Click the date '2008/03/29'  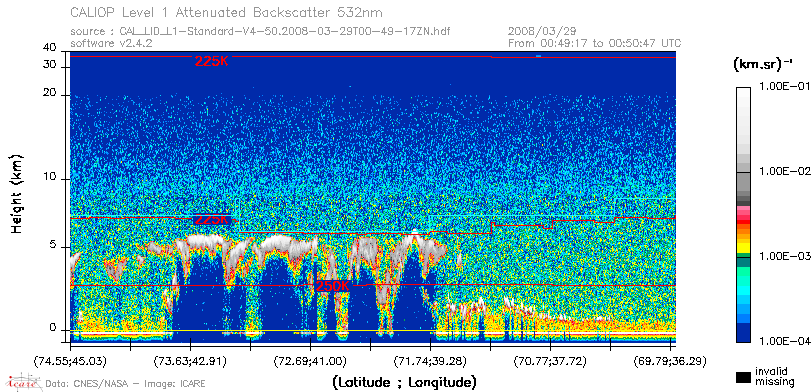click(542, 31)
